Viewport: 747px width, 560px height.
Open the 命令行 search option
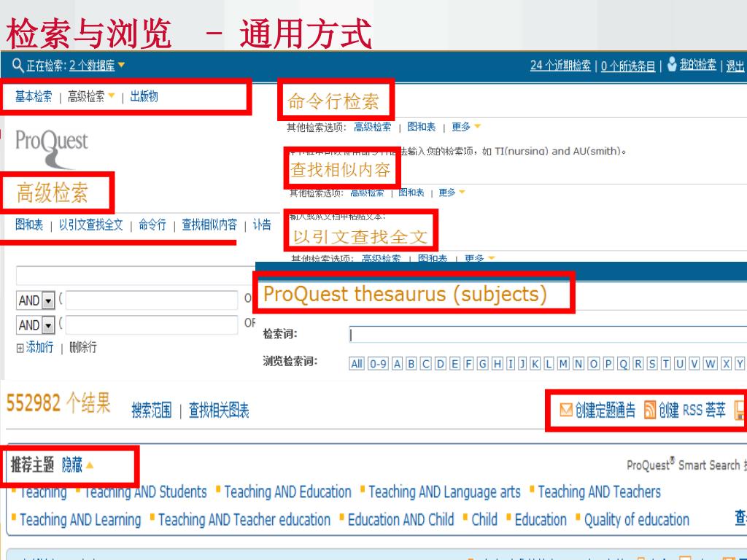[x=152, y=225]
